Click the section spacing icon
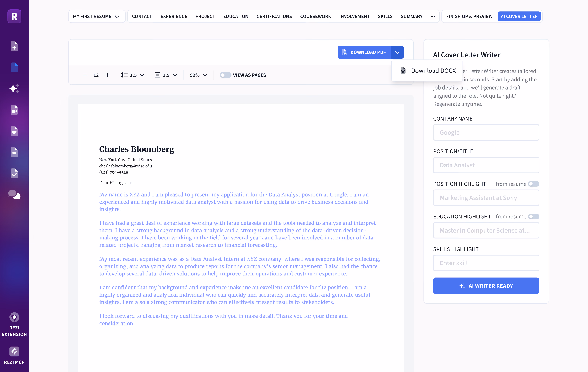 157,75
